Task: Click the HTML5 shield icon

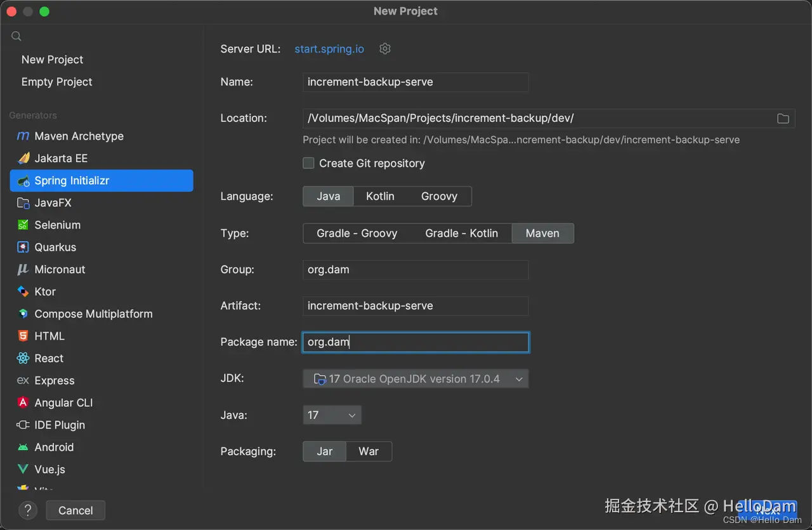Action: pos(23,336)
